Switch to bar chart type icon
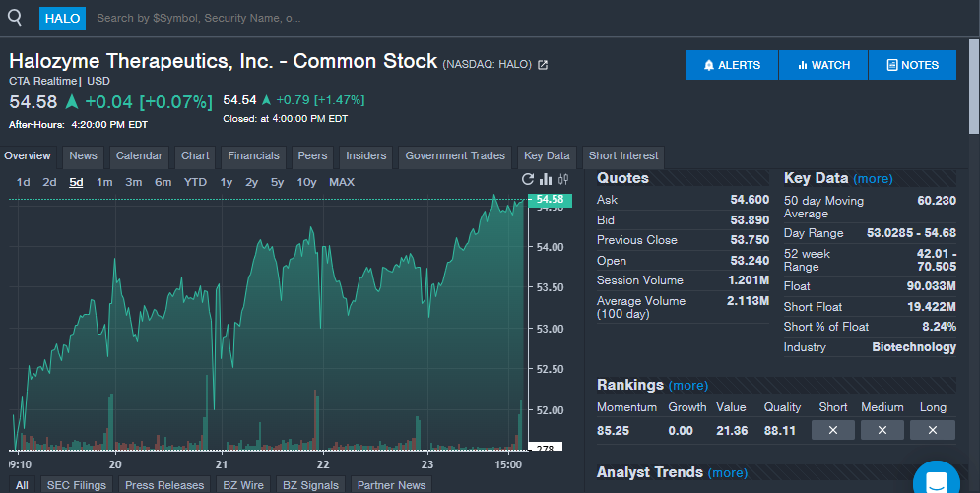 546,180
